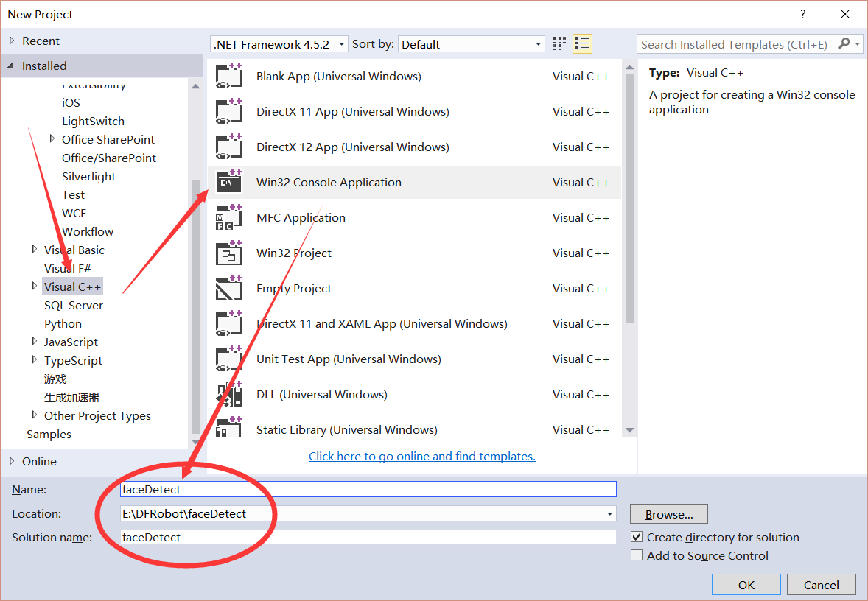Click the DLL (Universal Windows) template icon
Image resolution: width=868 pixels, height=601 pixels.
pos(229,394)
